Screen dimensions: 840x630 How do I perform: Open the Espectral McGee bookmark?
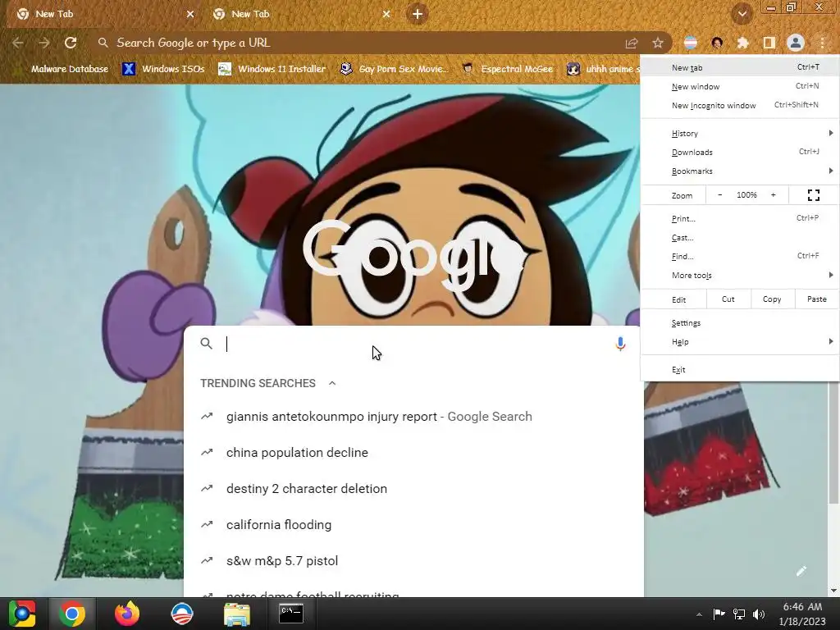508,69
